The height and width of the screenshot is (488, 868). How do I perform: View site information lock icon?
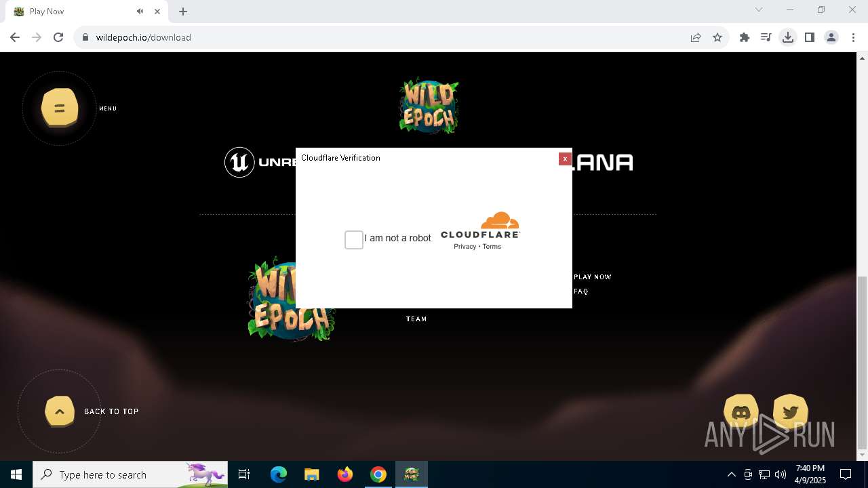pyautogui.click(x=85, y=37)
